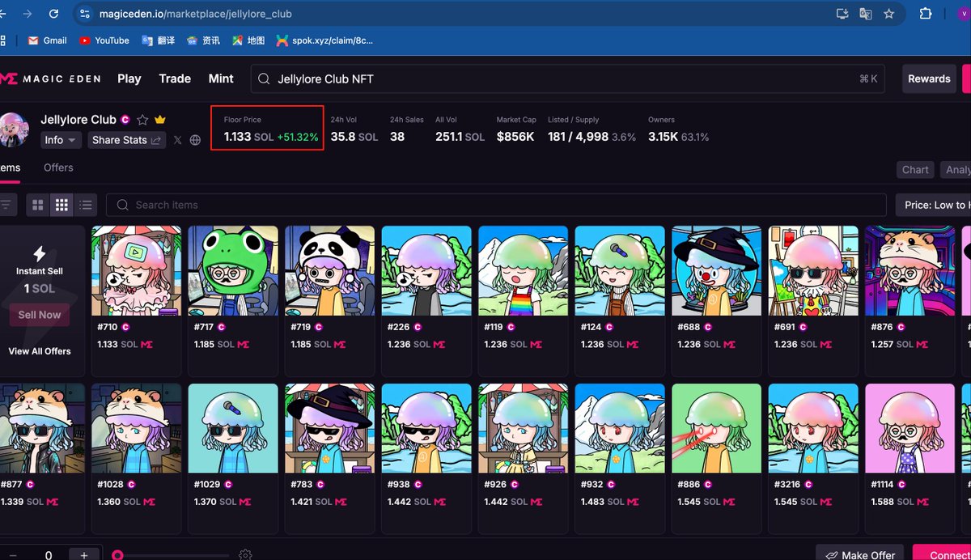Screen dimensions: 971x560
Task: Click the #783 label
Action: click(x=302, y=485)
